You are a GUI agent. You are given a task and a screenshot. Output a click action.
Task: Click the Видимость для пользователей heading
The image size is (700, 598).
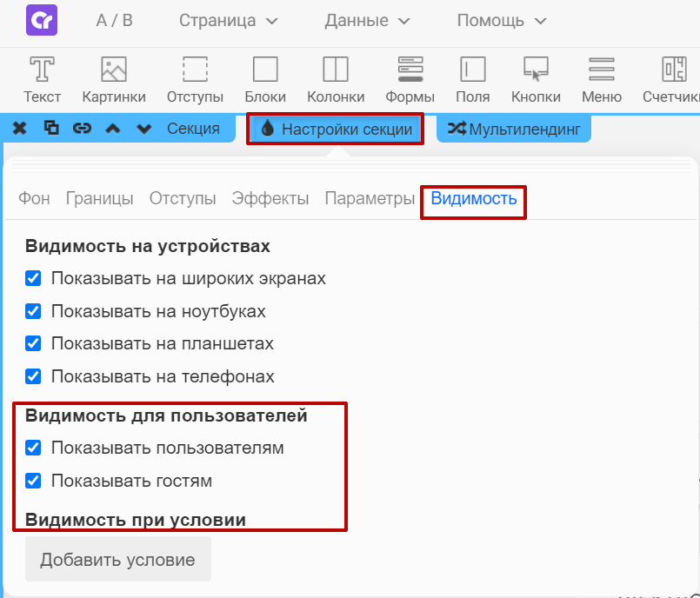166,415
